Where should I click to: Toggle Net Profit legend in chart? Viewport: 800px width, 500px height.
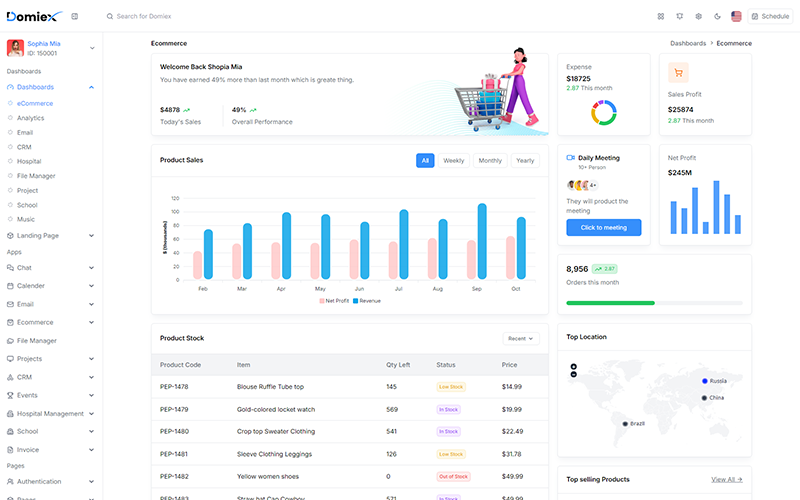(x=334, y=301)
